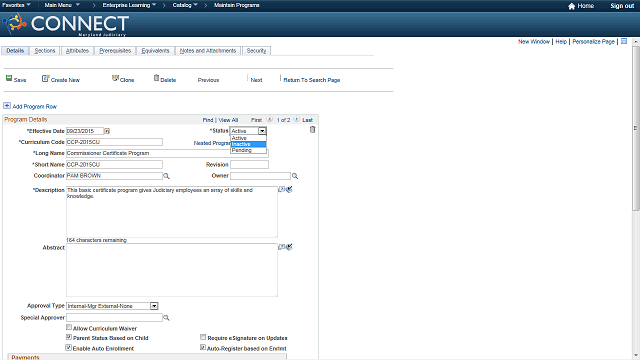The width and height of the screenshot is (640, 360).
Task: Open the Effective Date calendar picker
Action: click(x=107, y=131)
